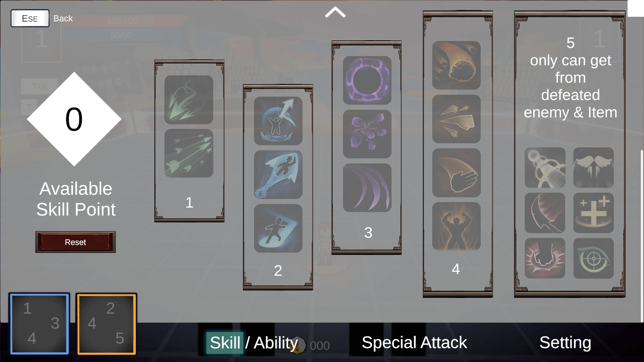Select the blue skill loadout slot
Screen dimensions: 644x362
[x=40, y=324]
